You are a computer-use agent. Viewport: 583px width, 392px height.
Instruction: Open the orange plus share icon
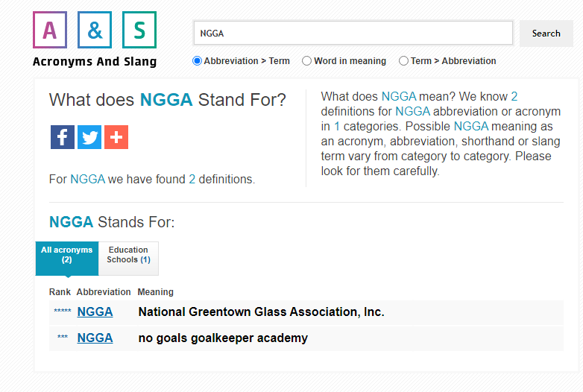[x=116, y=137]
